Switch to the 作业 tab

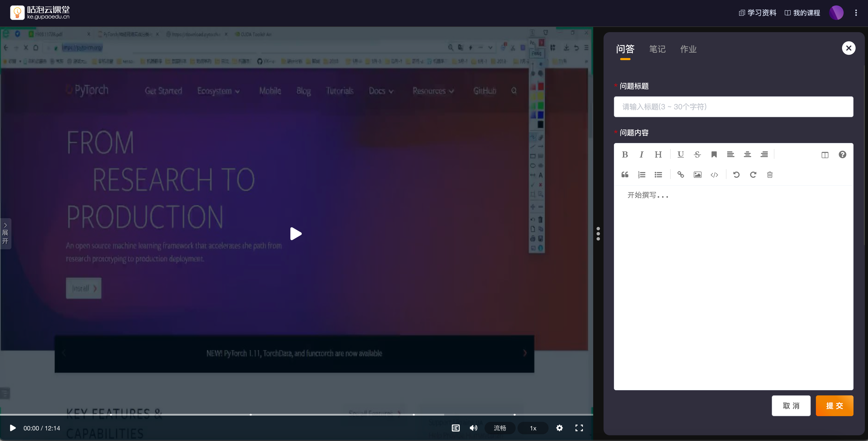(688, 49)
